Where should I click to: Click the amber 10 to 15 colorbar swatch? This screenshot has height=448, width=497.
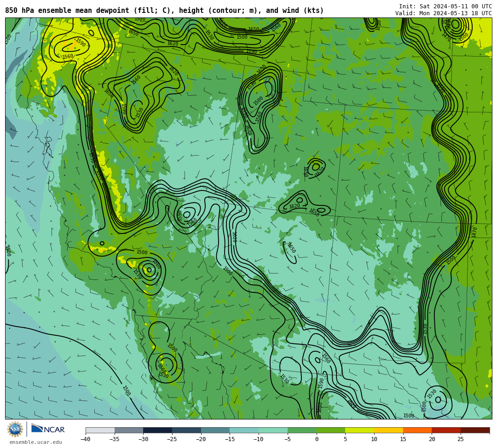(x=388, y=430)
